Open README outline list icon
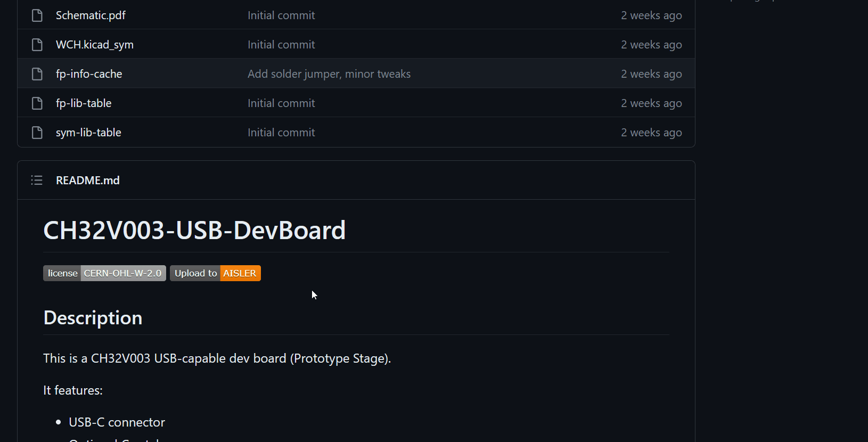Image resolution: width=868 pixels, height=442 pixels. pyautogui.click(x=37, y=180)
